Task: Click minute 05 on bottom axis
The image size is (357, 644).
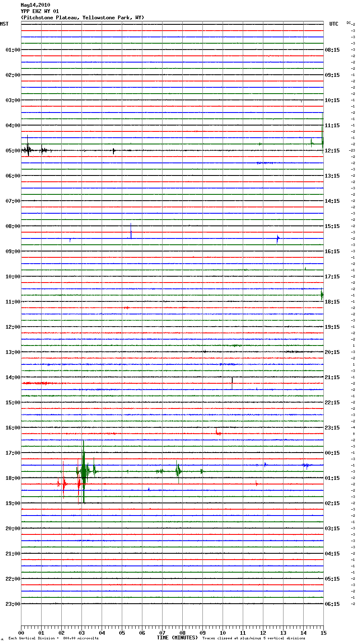Action: click(122, 633)
